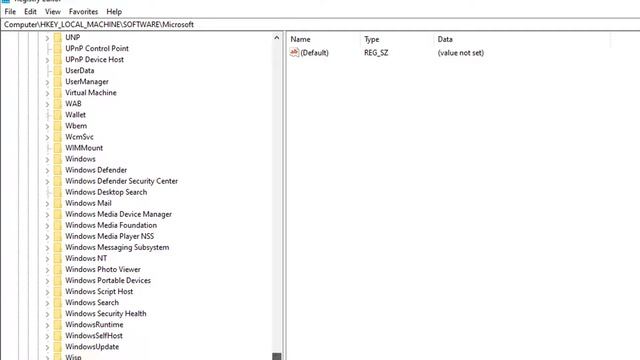This screenshot has height=360, width=640.
Task: Click the Windows Photo Viewer folder icon
Action: click(x=58, y=269)
